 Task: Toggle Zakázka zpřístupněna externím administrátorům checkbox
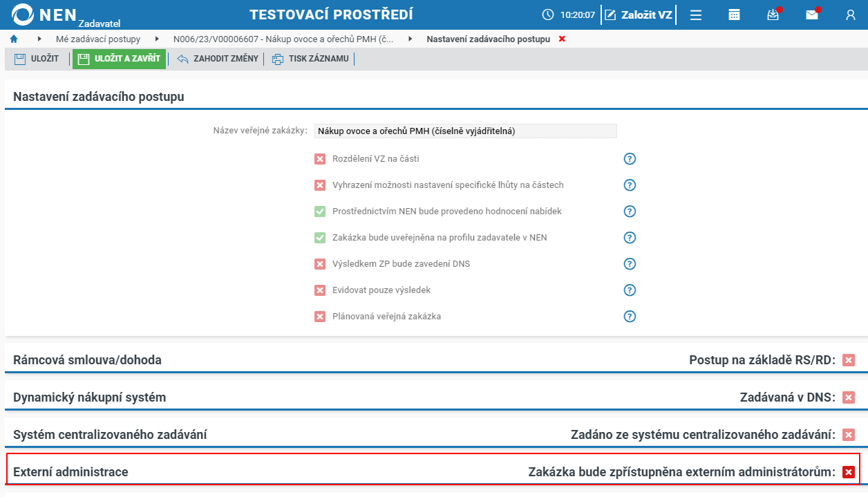tap(849, 472)
